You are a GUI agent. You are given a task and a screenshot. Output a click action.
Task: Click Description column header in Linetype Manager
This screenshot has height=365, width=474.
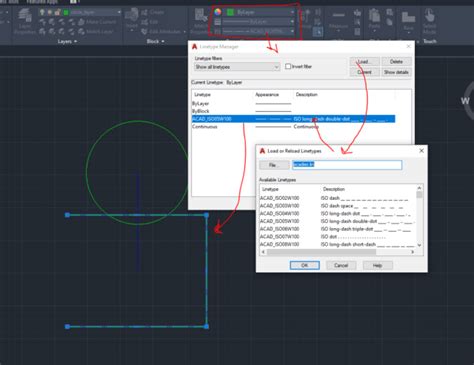point(307,95)
